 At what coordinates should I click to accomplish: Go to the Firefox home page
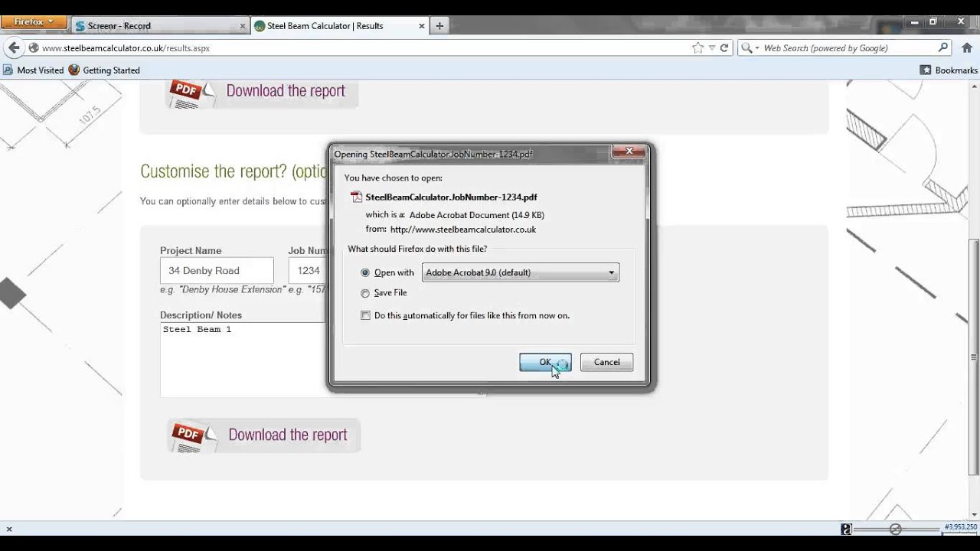[967, 47]
